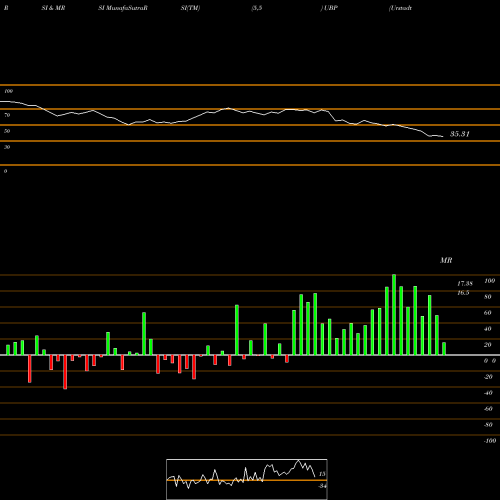The height and width of the screenshot is (500, 500).
Task: Click the MR label above the bar chart
Action: click(446, 260)
